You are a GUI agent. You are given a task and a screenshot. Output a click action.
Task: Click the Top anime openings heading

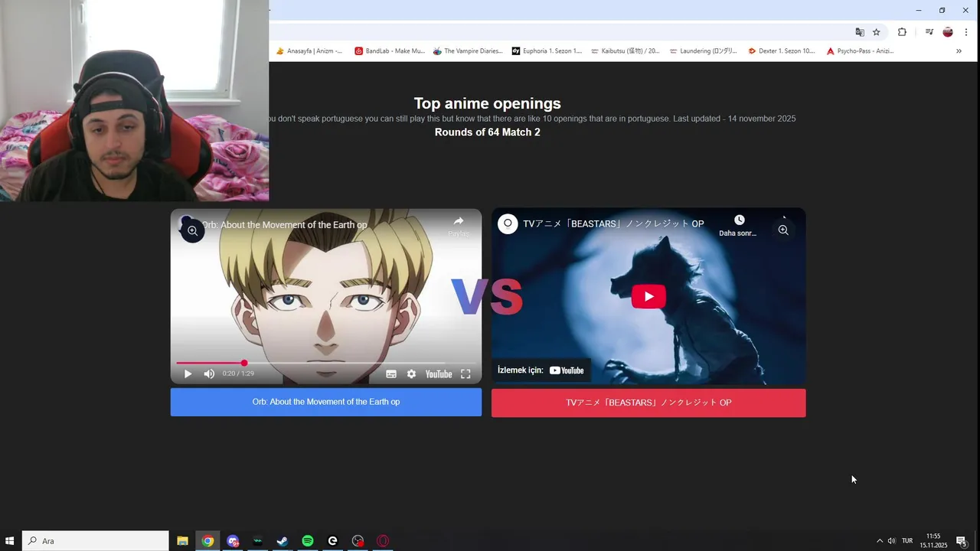pos(488,103)
